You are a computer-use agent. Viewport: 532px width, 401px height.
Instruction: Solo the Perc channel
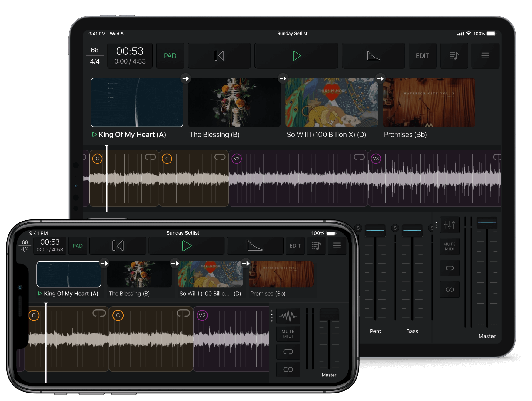coord(358,228)
